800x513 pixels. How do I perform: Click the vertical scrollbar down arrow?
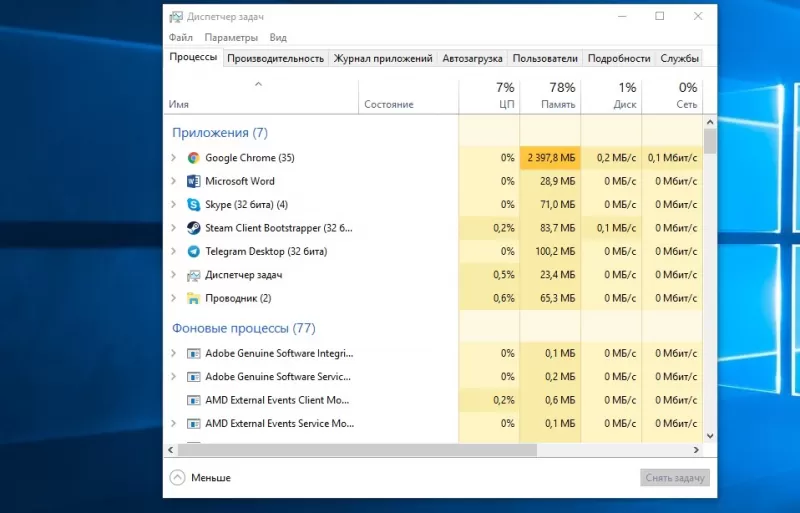coord(710,436)
